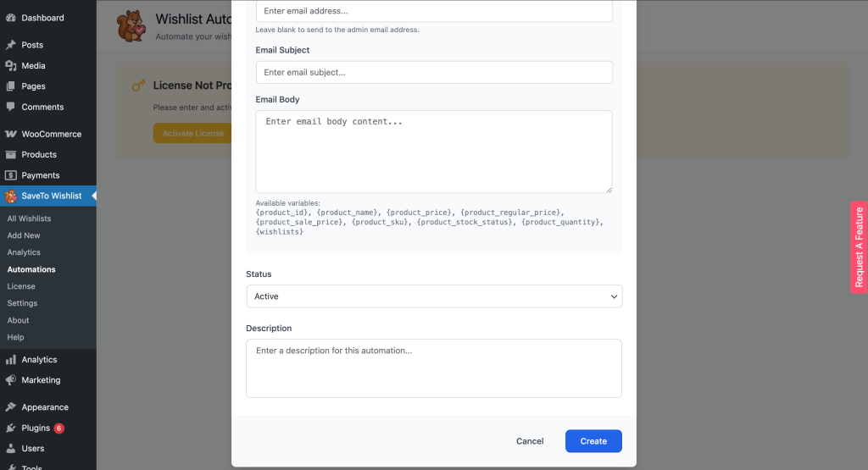Viewport: 868px width, 470px height.
Task: Click the WooCommerce logo icon
Action: pos(11,134)
